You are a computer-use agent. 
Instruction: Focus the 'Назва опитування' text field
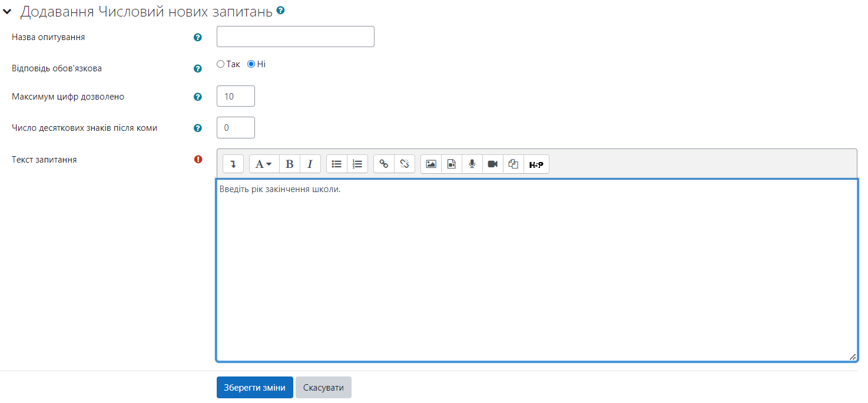296,37
